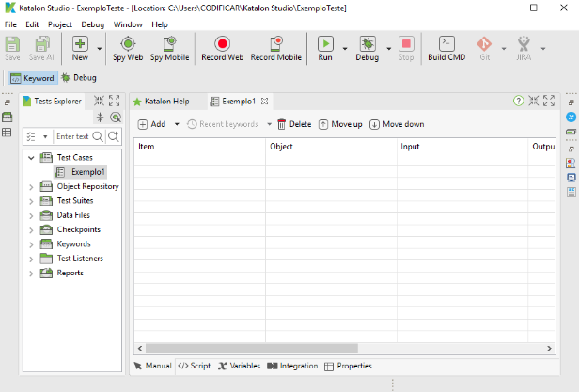Select the Tests Explorer tab
This screenshot has width=579, height=392.
(52, 102)
